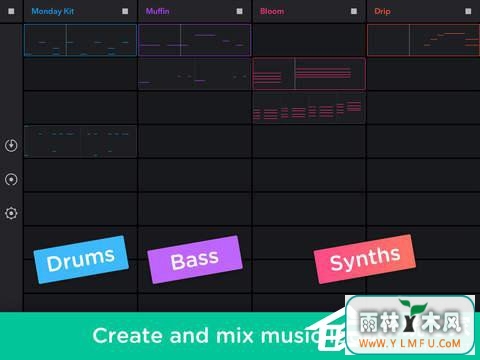Launch the orange Drip clip
Screen dimensions: 480x360
click(423, 40)
